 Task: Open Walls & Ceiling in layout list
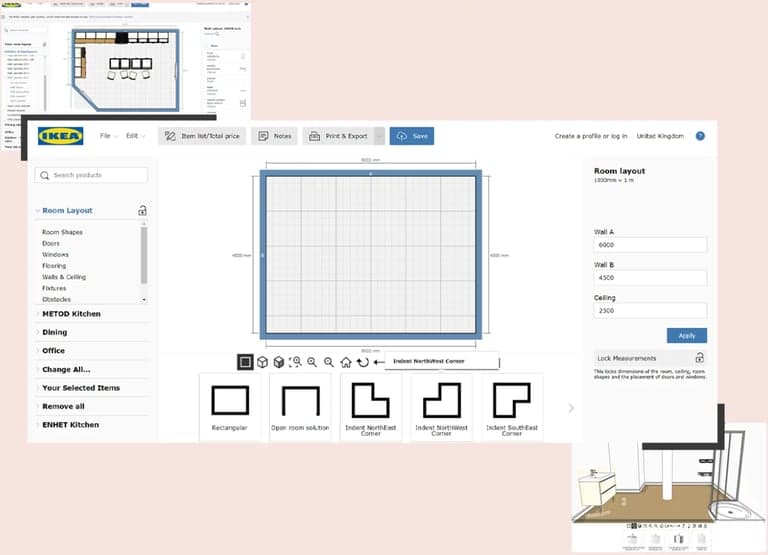pyautogui.click(x=64, y=277)
